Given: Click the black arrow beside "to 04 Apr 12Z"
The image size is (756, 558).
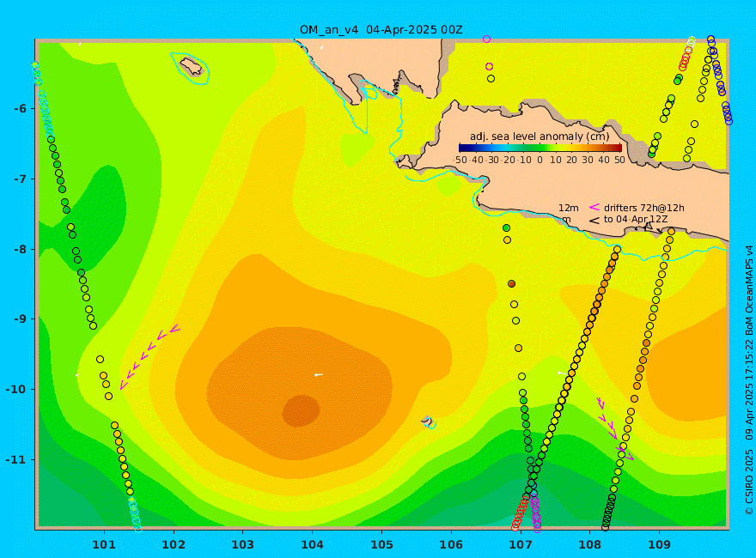Looking at the screenshot, I should click(x=594, y=221).
